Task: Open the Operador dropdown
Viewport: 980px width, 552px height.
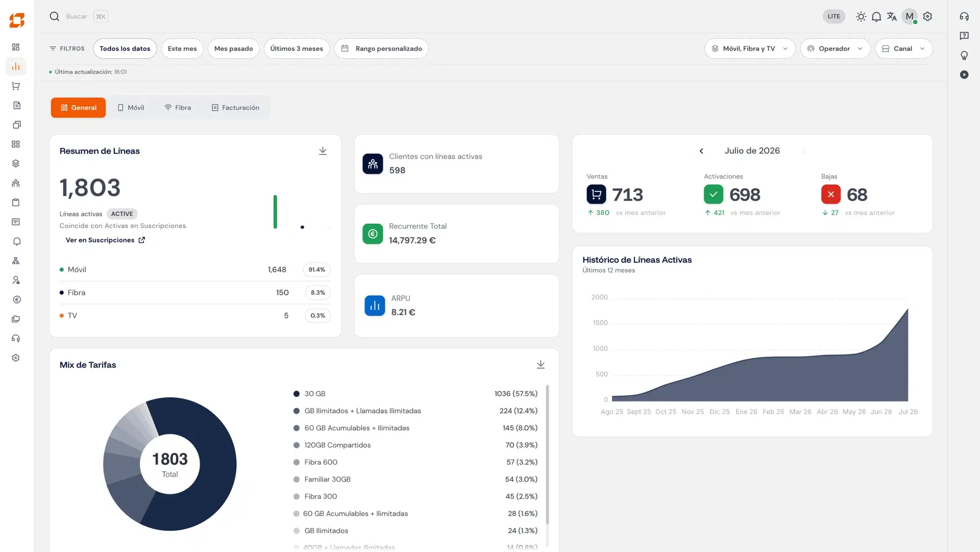Action: coord(835,49)
